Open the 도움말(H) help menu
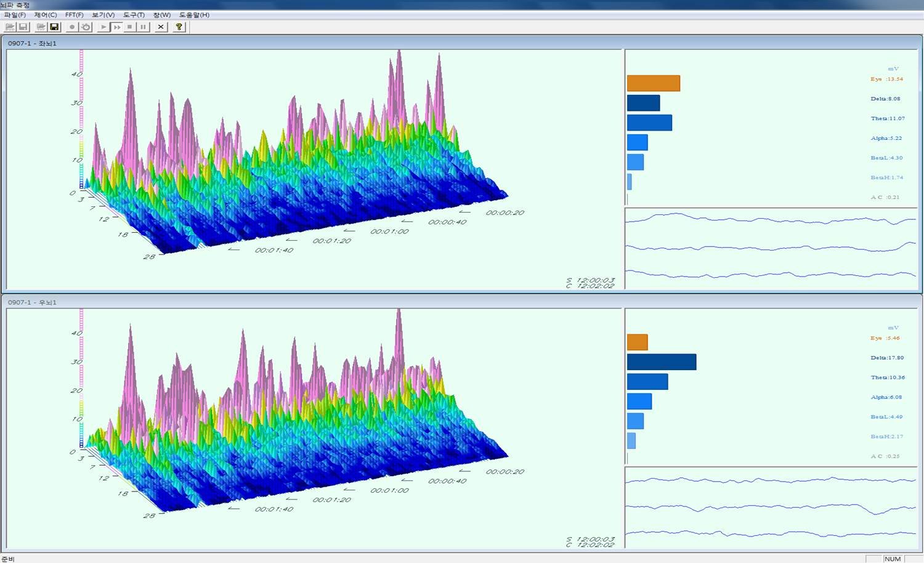 pos(194,15)
